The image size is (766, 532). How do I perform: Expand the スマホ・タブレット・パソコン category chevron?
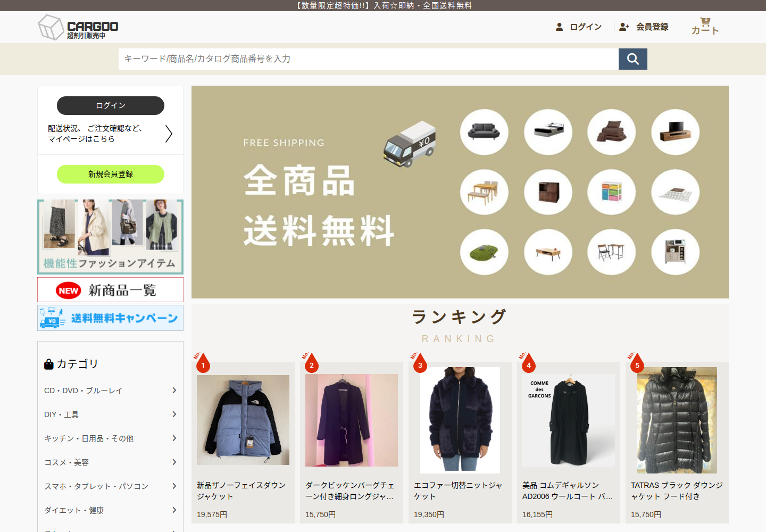click(x=174, y=486)
